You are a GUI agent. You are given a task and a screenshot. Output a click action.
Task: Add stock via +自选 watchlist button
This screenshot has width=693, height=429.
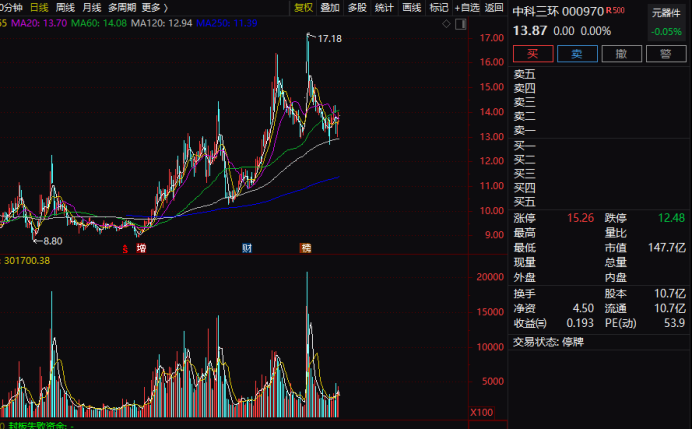click(x=467, y=7)
